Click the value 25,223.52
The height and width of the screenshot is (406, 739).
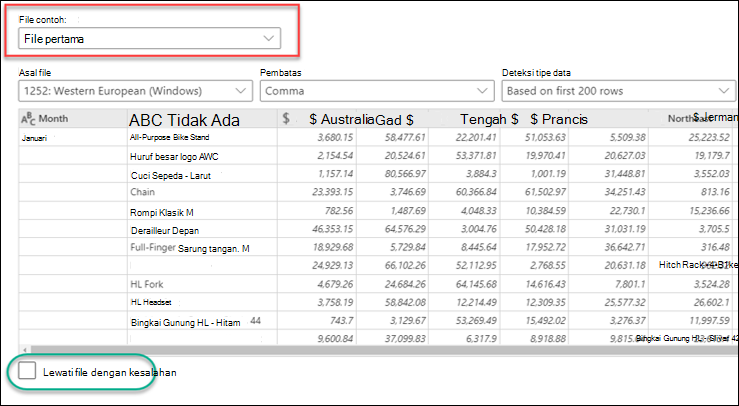(x=709, y=137)
